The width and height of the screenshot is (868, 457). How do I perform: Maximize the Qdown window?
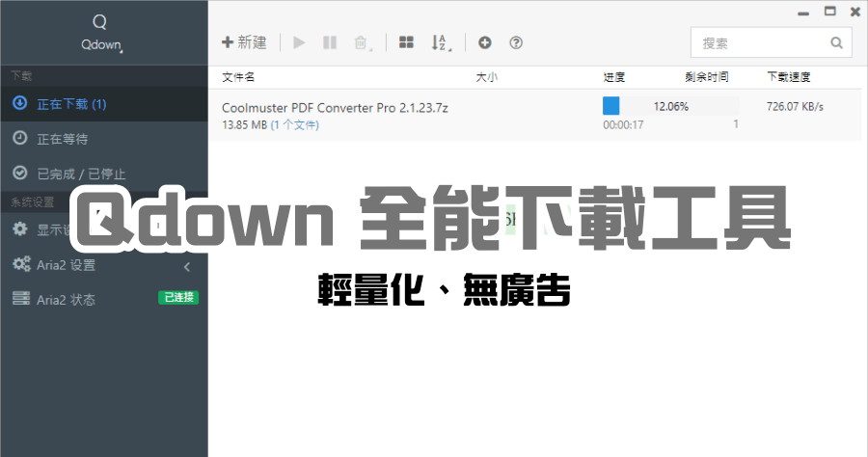(829, 11)
